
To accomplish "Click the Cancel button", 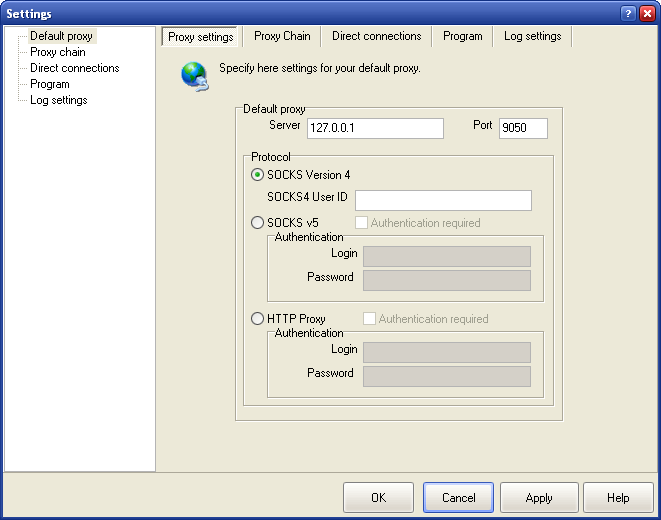I will point(458,497).
